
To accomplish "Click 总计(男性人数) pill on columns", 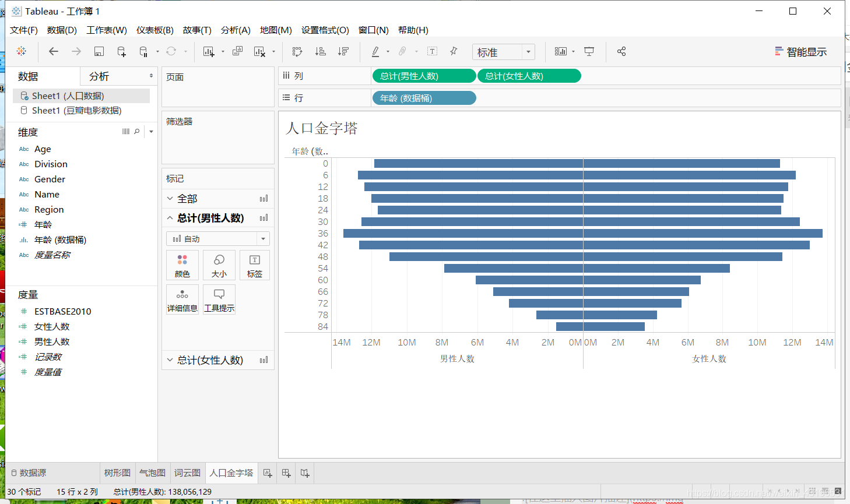I will point(424,76).
